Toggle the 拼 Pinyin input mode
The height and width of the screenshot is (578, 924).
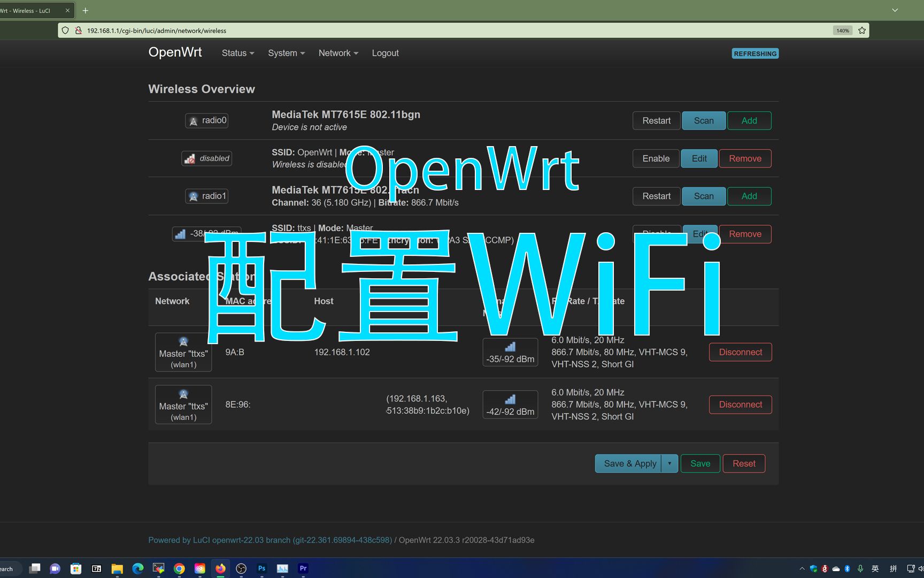[x=893, y=569]
